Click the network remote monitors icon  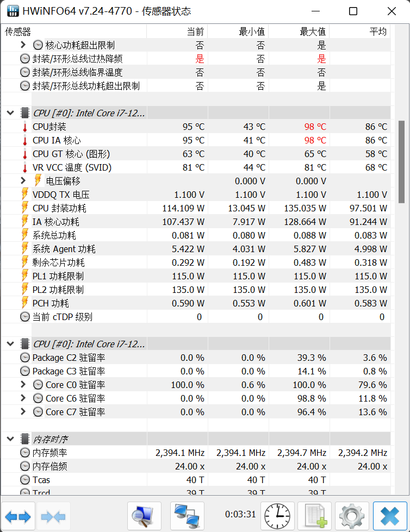coord(187,517)
